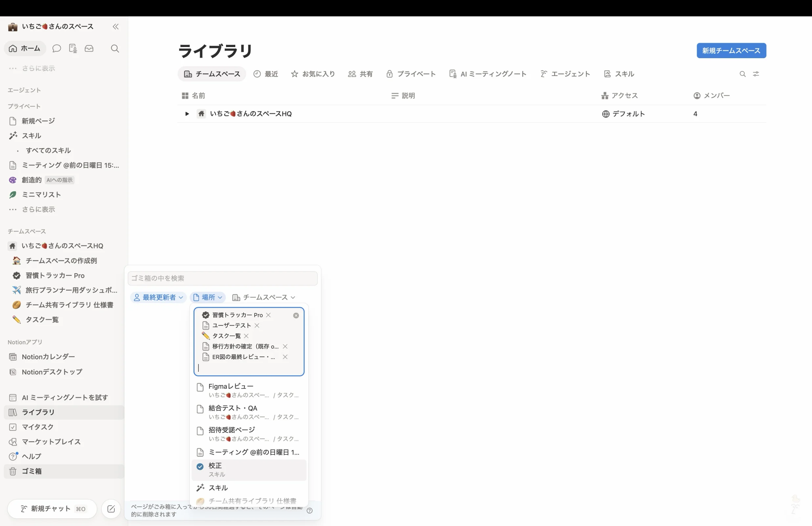This screenshot has width=812, height=526.
Task: Open ライブラリ in sidebar
Action: coord(64,412)
